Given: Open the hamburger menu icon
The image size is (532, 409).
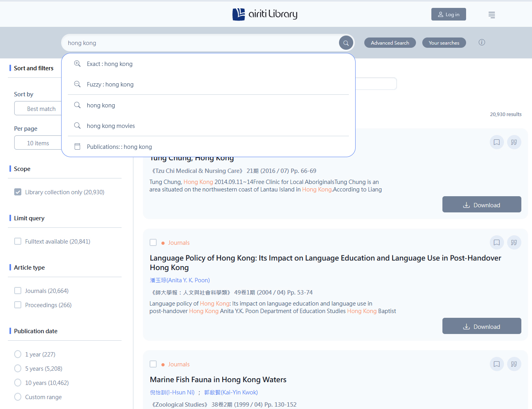Looking at the screenshot, I should click(x=492, y=15).
